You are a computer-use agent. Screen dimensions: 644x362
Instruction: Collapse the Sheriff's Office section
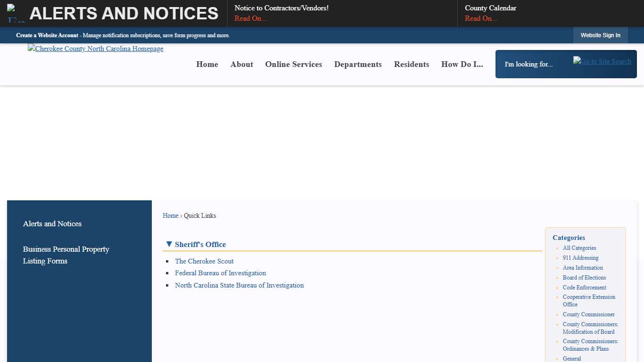click(169, 244)
